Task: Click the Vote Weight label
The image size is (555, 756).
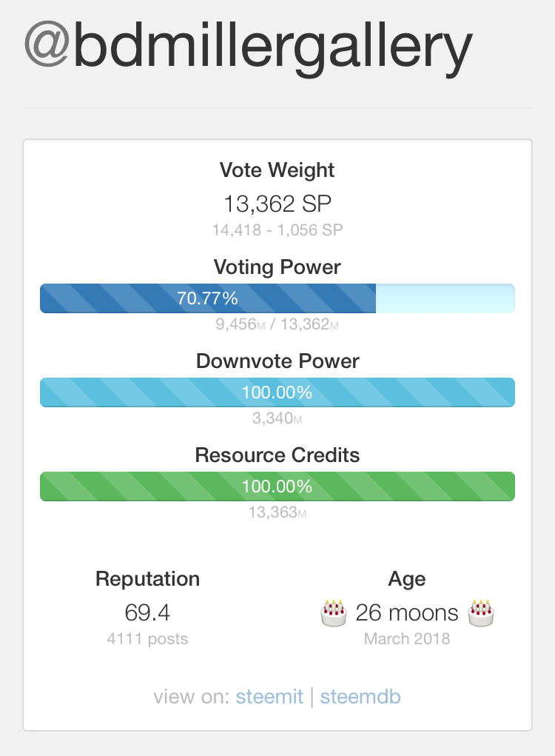Action: 277,170
